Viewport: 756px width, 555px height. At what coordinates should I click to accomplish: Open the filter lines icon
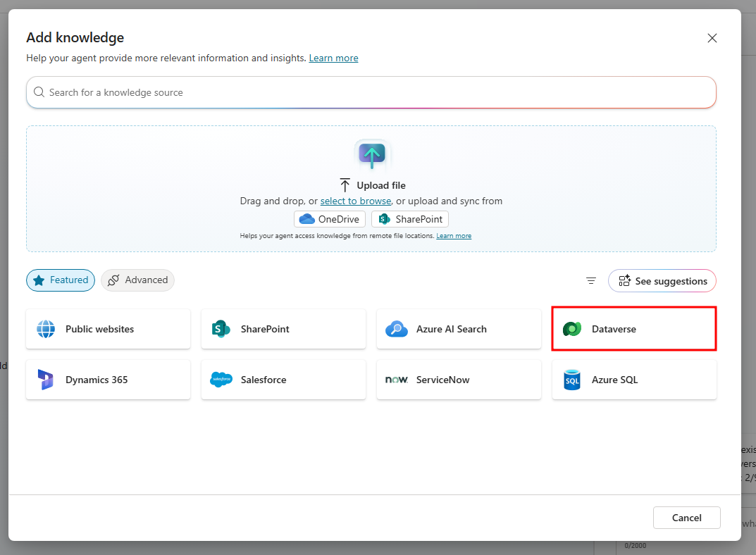click(591, 281)
